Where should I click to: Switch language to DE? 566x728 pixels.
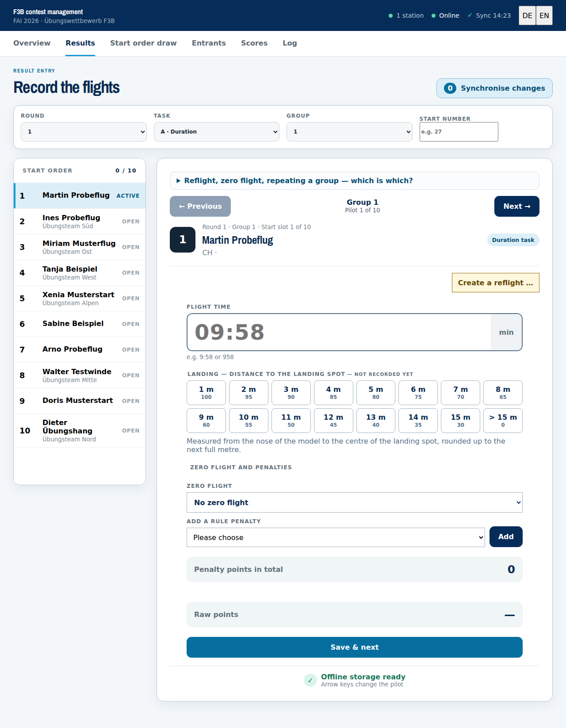(x=527, y=15)
